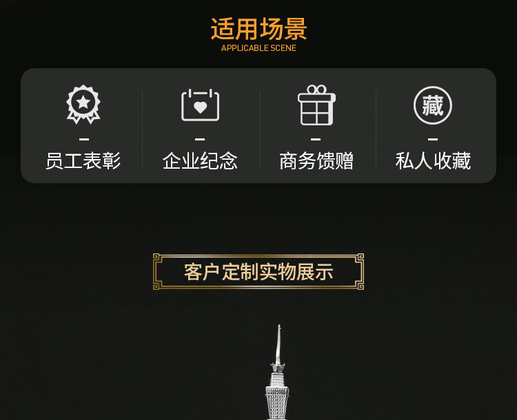Click the 适用场景 heading

(x=258, y=29)
